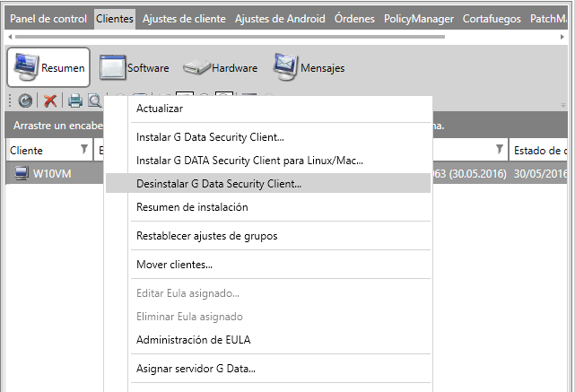Open Administración de EULA
This screenshot has height=392, width=575.
coord(193,339)
